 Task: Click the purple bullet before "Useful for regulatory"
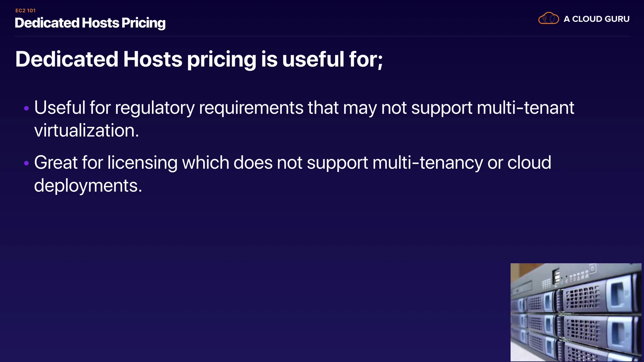26,108
